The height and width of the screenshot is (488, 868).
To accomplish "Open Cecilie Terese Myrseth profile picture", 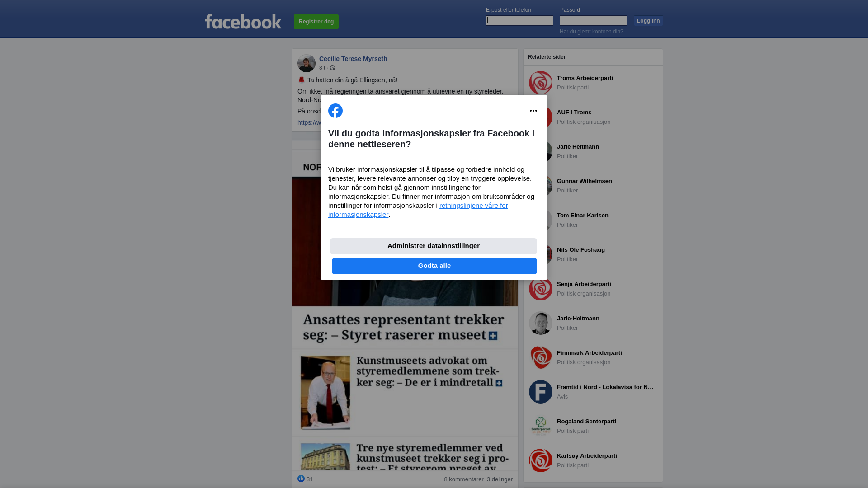I will (307, 63).
